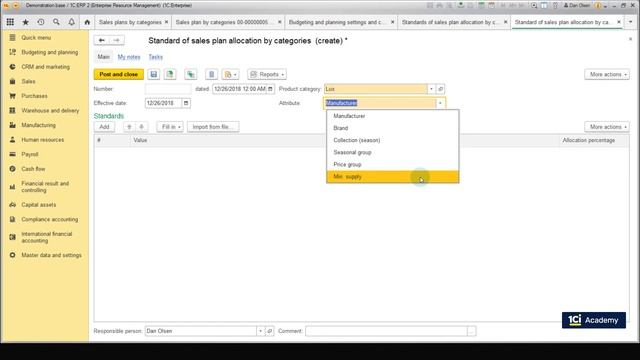This screenshot has height=360, width=640.
Task: Open Standards More actions menu
Action: click(607, 127)
